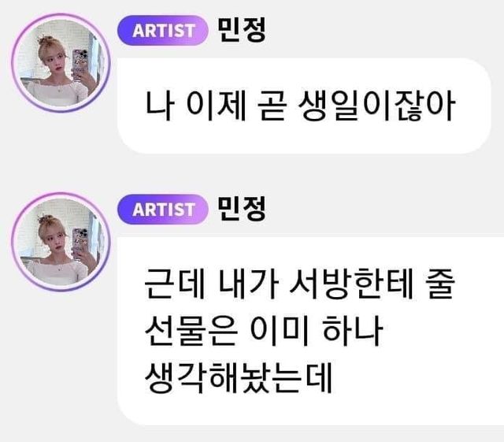504x442 pixels.
Task: Tap the word 생일이잖아 in first message
Action: [x=376, y=106]
